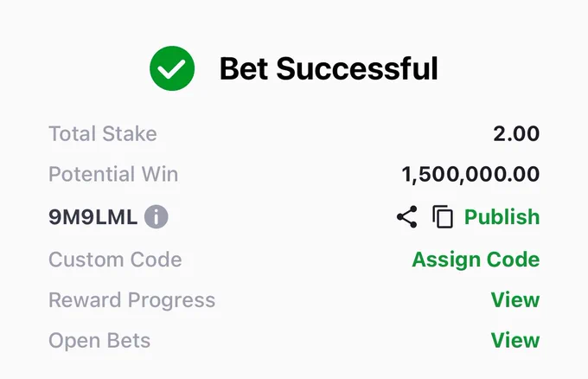The width and height of the screenshot is (588, 379).
Task: Click the Reward Progress label
Action: coord(132,300)
